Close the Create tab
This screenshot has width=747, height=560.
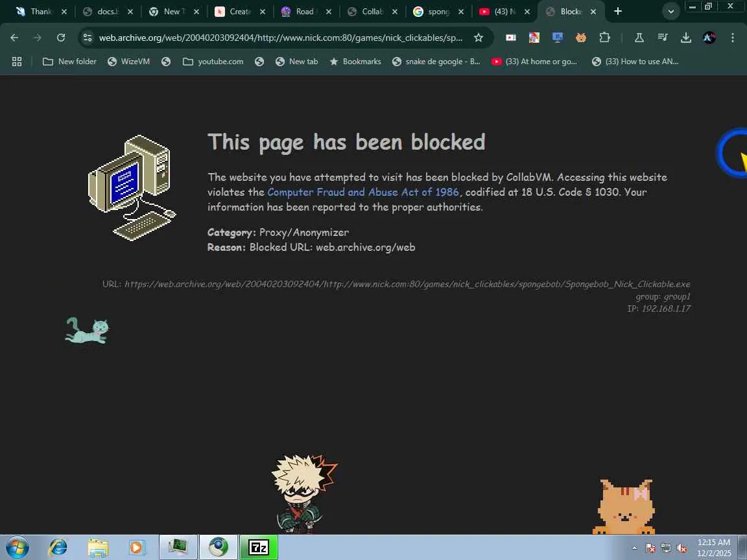tap(263, 12)
